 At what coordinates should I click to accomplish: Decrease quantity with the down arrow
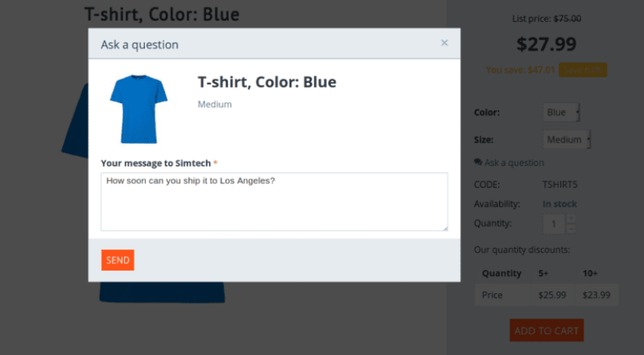coord(571,229)
